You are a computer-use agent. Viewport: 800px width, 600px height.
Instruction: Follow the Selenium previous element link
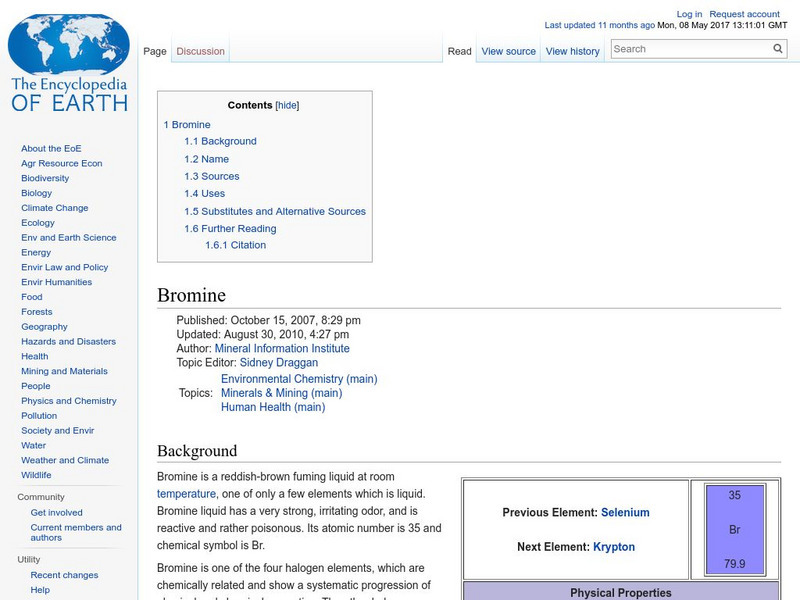click(x=625, y=512)
